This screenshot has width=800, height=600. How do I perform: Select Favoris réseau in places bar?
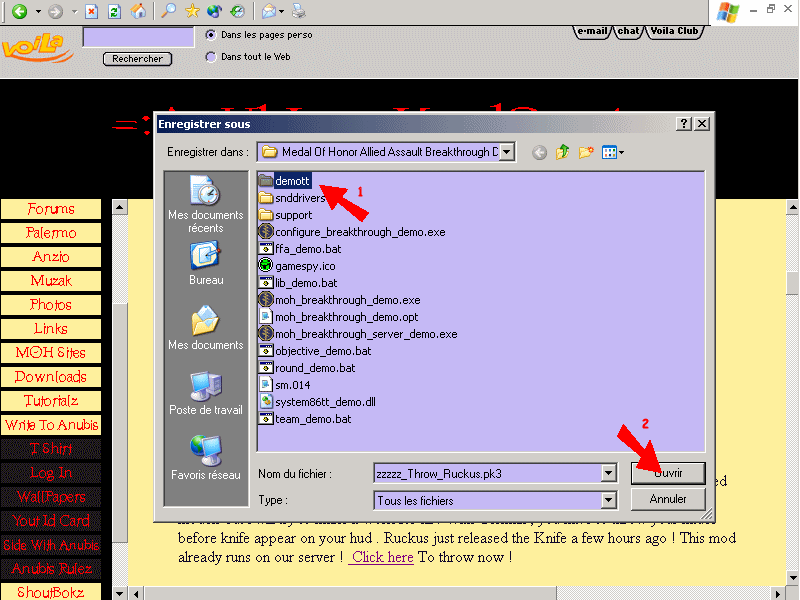pyautogui.click(x=206, y=458)
